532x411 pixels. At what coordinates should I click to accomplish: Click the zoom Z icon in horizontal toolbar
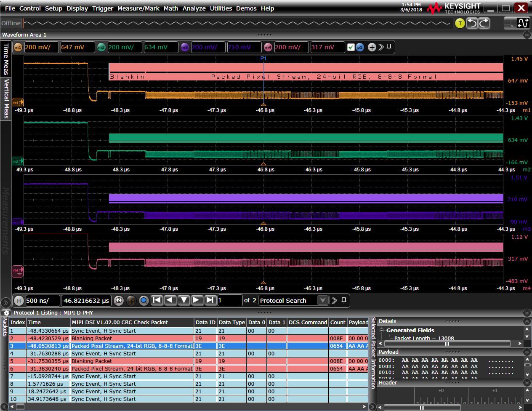tap(119, 300)
